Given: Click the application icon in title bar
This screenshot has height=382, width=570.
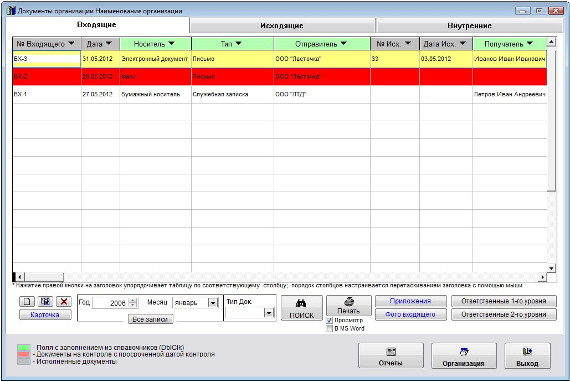Looking at the screenshot, I should (x=11, y=10).
